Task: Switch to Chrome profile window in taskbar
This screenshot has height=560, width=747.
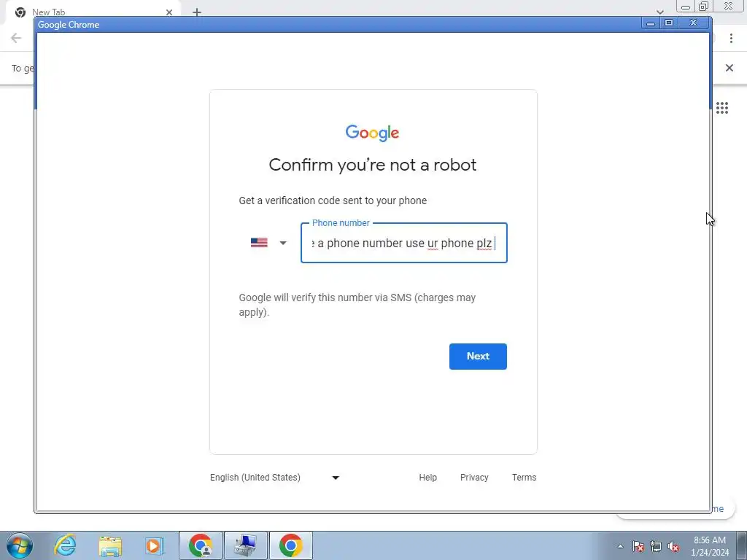Action: [201, 545]
